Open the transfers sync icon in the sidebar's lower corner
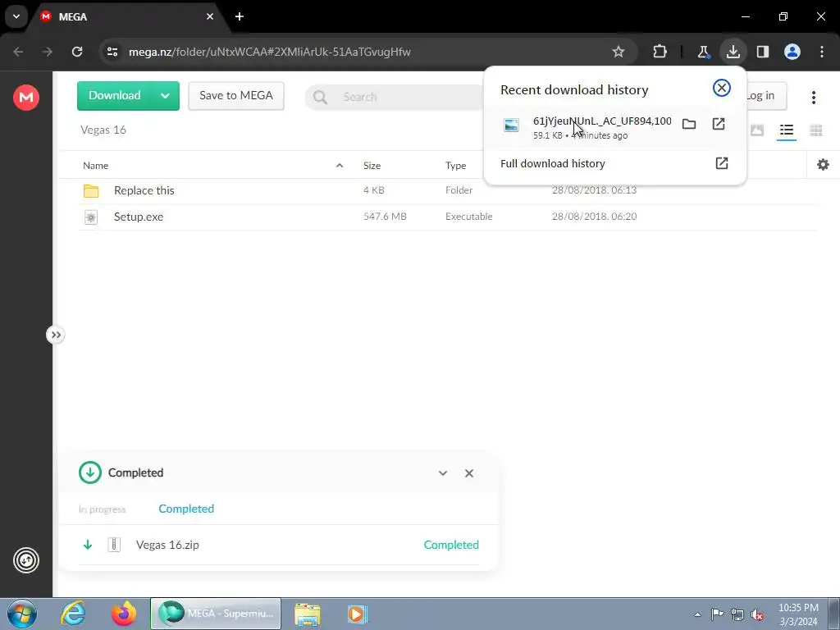The image size is (840, 630). click(x=25, y=560)
